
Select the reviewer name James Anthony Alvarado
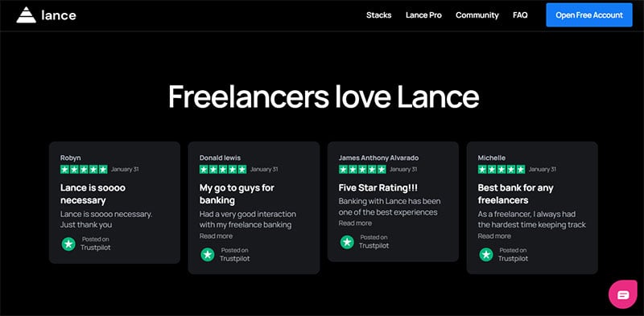point(378,158)
